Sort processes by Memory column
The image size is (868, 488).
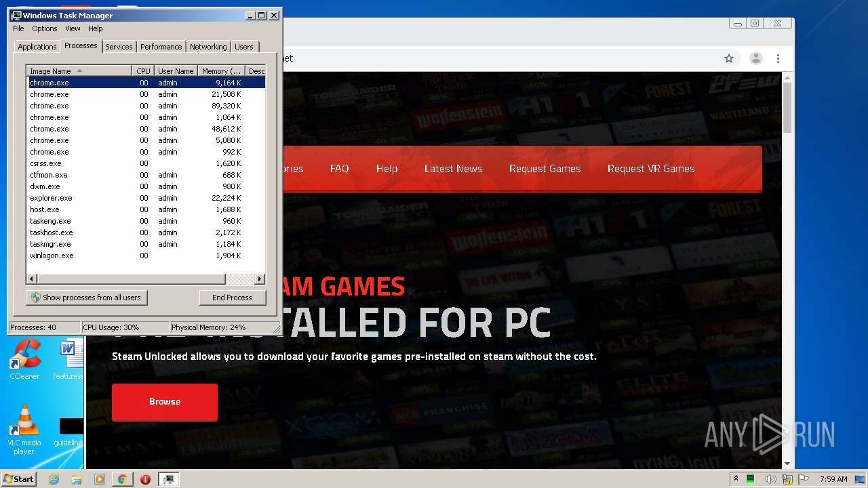pos(221,71)
